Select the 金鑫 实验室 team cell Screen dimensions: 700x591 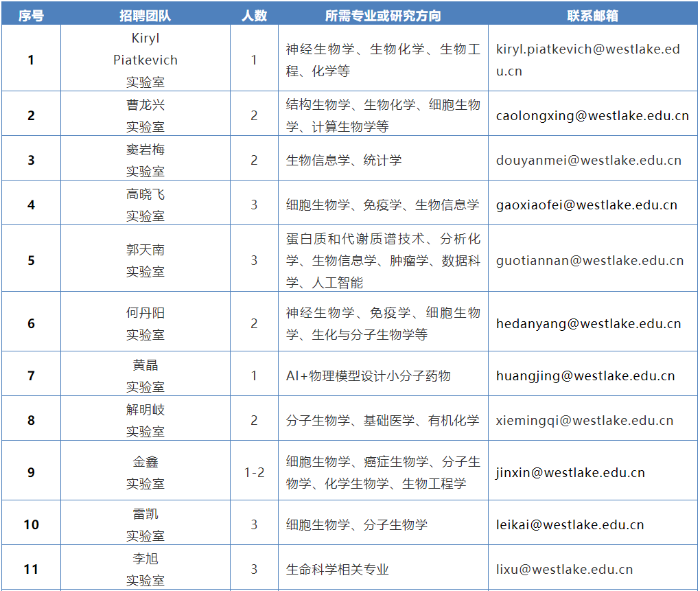pos(145,470)
